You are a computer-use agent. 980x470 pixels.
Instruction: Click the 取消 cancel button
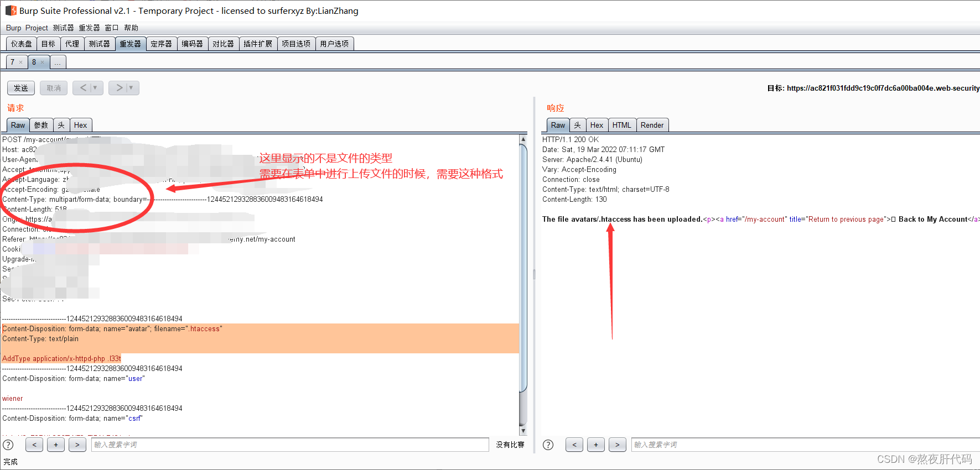(x=54, y=88)
